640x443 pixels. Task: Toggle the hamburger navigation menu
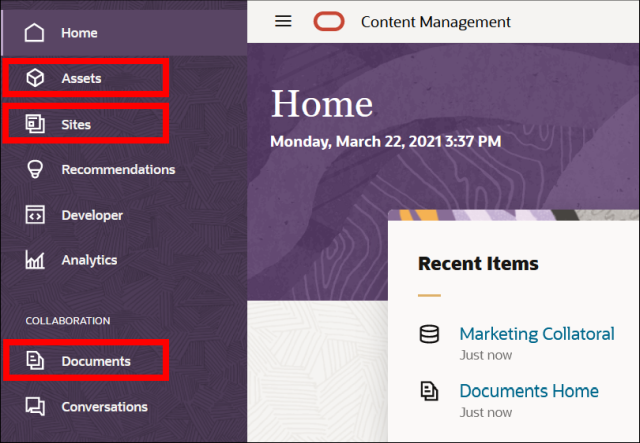[x=283, y=21]
